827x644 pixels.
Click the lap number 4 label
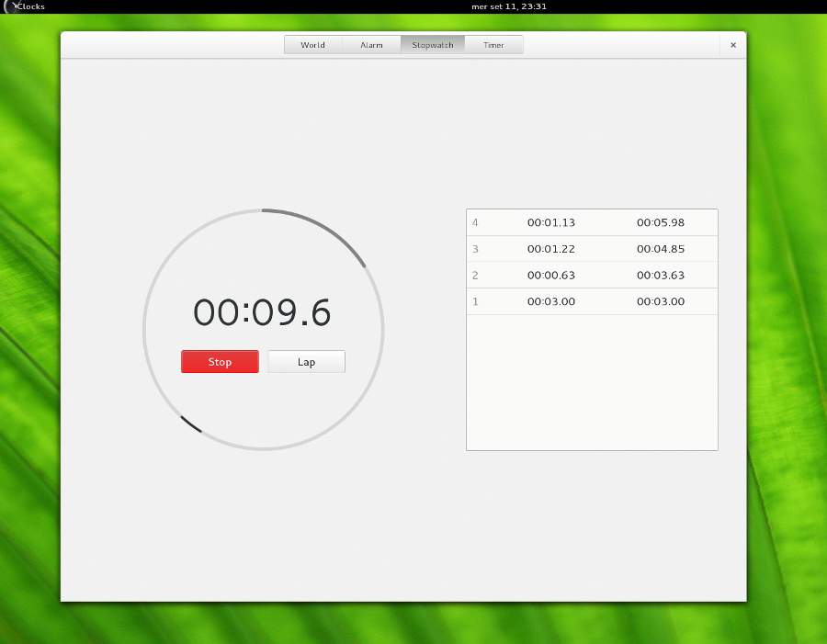(475, 222)
